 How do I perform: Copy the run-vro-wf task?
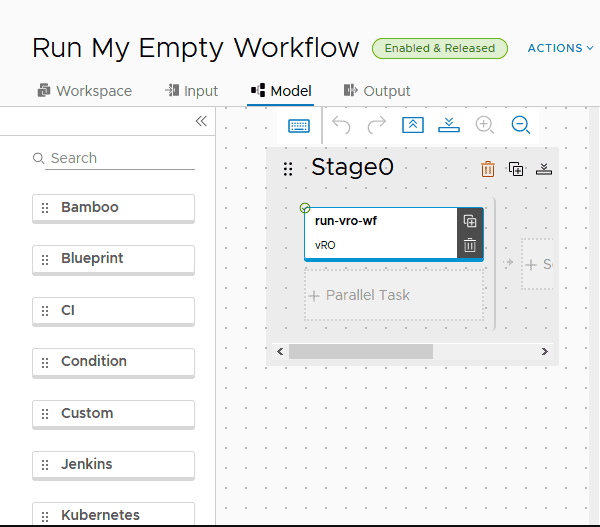pyautogui.click(x=470, y=221)
